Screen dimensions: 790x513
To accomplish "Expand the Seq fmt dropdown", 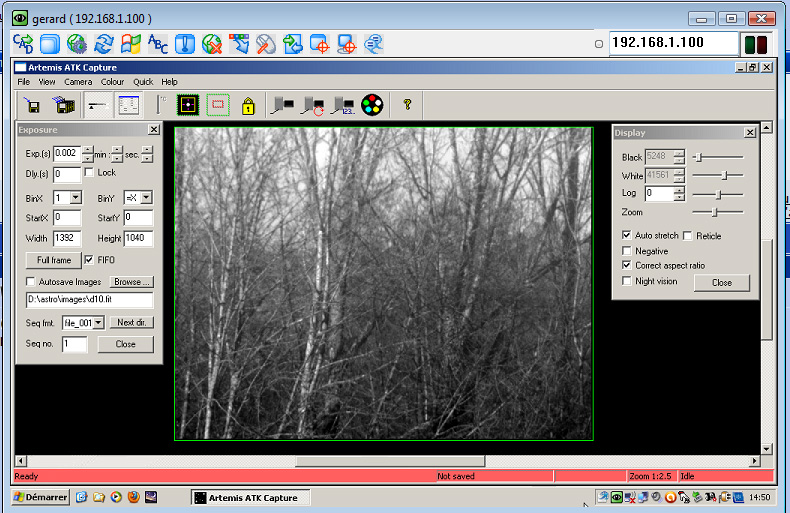I will click(x=99, y=323).
